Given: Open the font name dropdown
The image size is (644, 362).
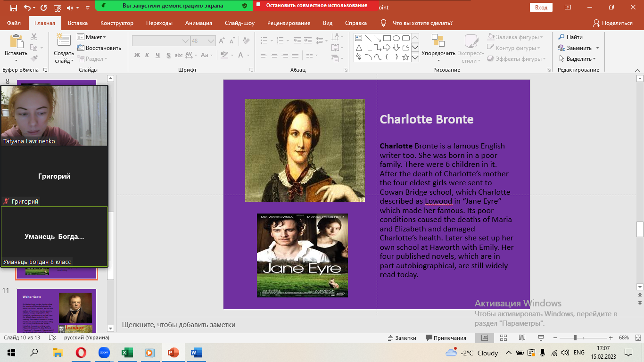Looking at the screenshot, I should 185,41.
